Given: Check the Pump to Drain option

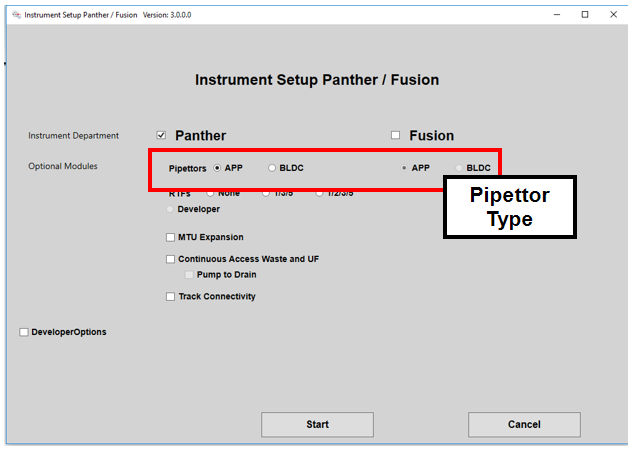Looking at the screenshot, I should (189, 275).
